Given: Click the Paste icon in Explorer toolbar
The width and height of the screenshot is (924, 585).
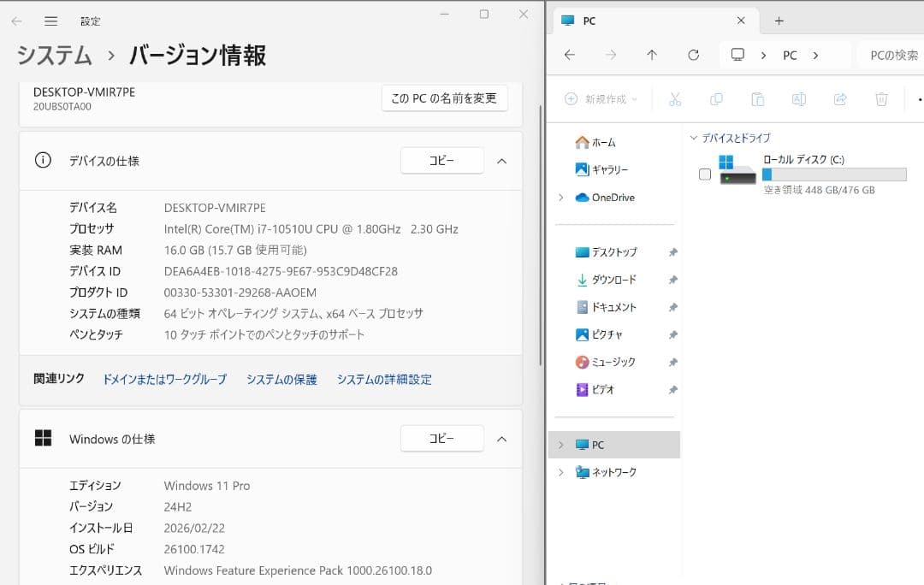Looking at the screenshot, I should (x=758, y=99).
